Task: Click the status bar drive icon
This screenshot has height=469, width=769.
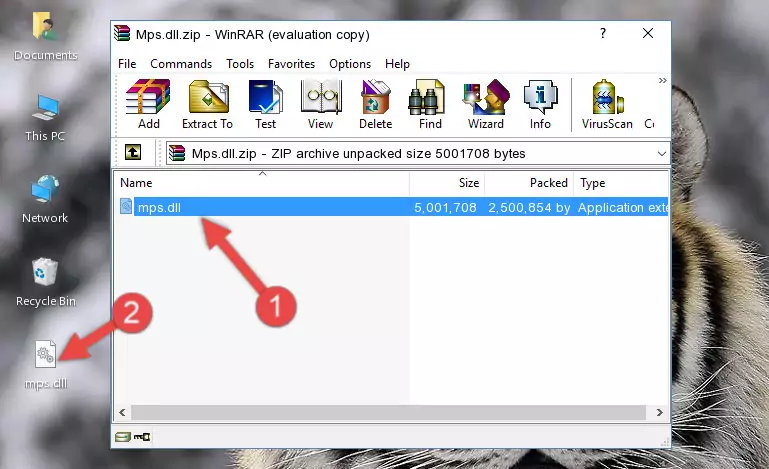Action: [x=123, y=437]
